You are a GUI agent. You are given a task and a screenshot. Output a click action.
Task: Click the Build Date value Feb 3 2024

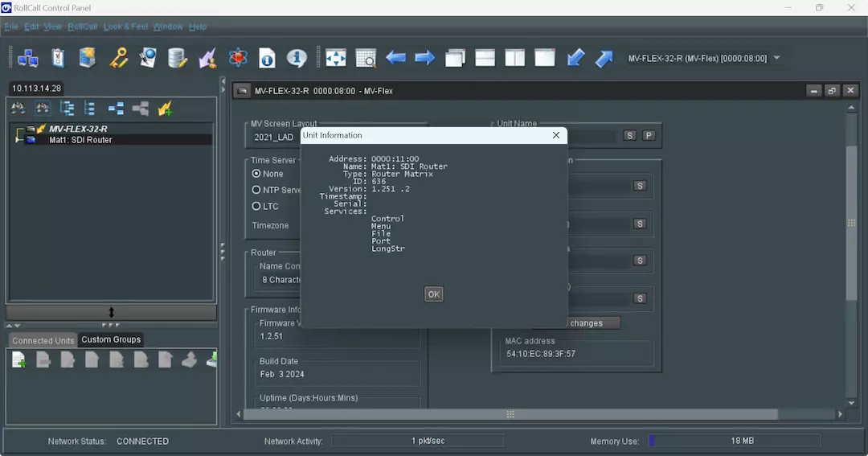pyautogui.click(x=282, y=374)
